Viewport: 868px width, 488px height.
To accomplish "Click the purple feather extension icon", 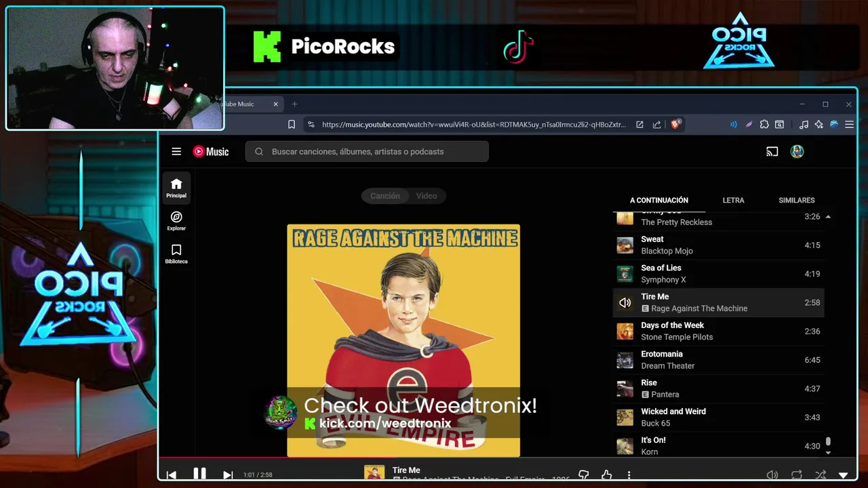I will click(749, 125).
